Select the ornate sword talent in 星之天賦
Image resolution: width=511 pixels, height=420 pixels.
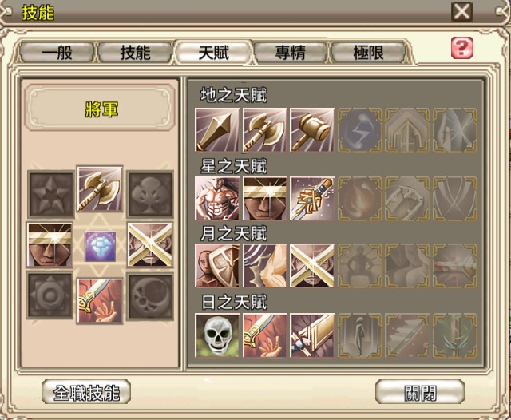(x=312, y=199)
